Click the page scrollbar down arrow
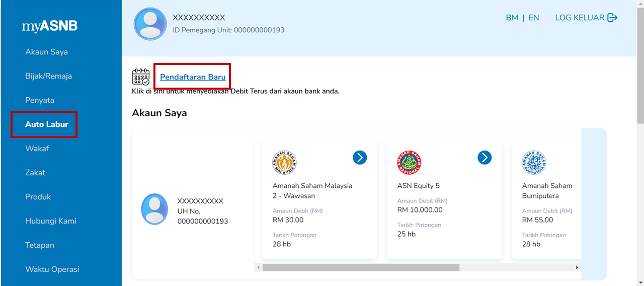Image resolution: width=644 pixels, height=286 pixels. 640,282
